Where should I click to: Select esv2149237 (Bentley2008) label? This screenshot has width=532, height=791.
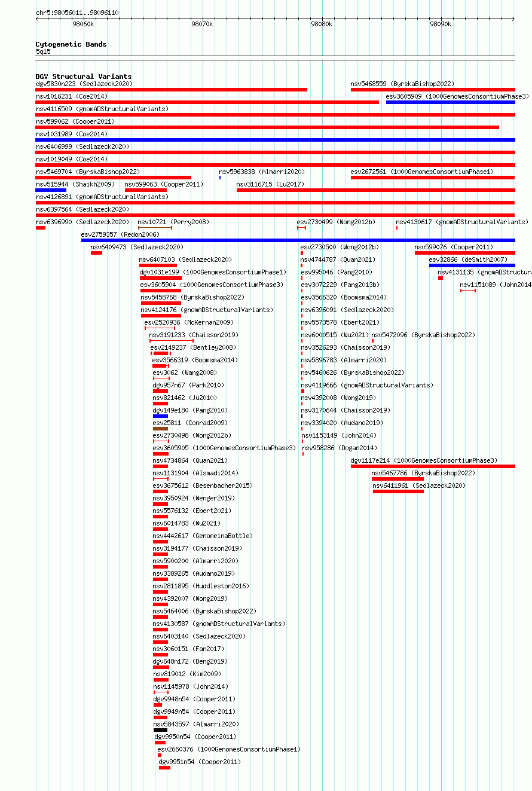coord(194,348)
